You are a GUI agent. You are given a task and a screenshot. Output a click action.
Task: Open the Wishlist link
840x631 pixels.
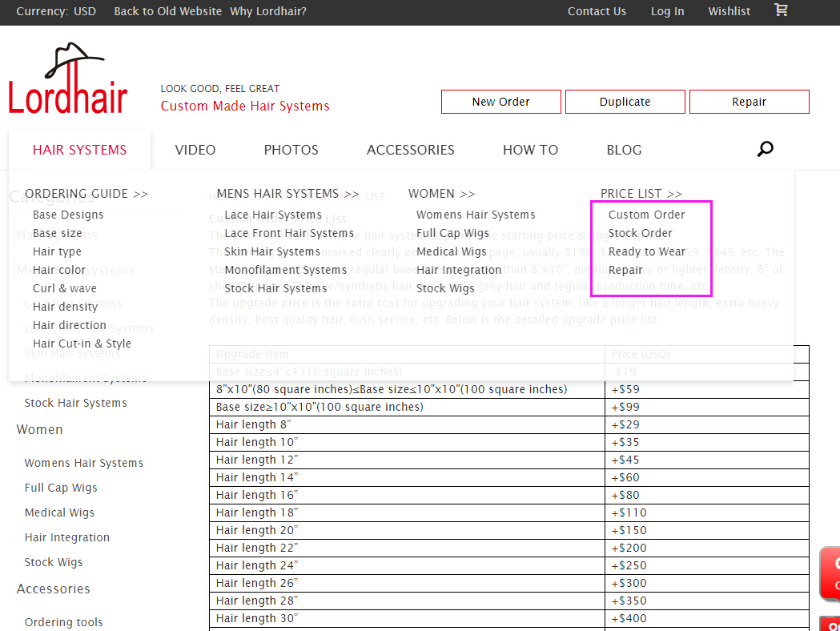pyautogui.click(x=729, y=11)
